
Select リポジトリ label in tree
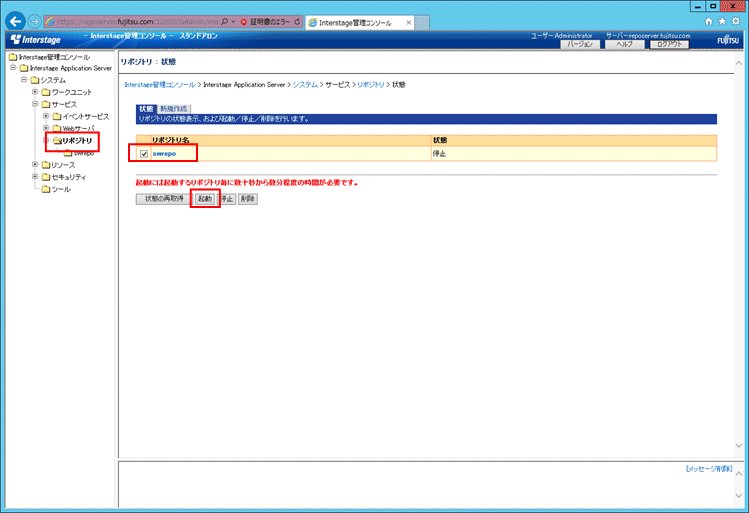[x=77, y=141]
